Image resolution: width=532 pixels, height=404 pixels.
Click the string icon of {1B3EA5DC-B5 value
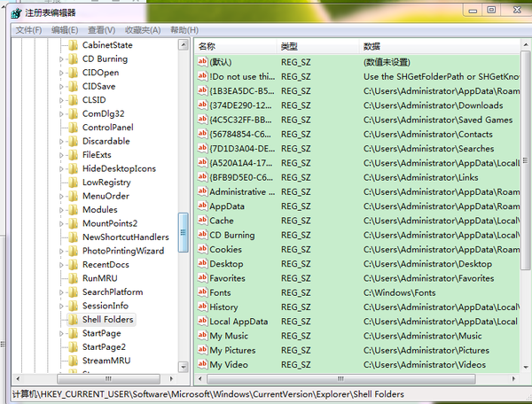pos(202,90)
